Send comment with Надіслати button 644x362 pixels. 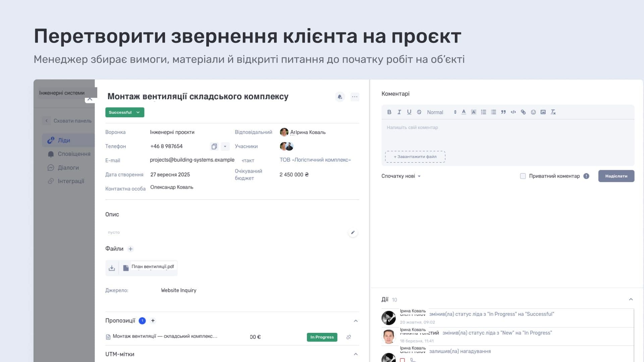(616, 176)
